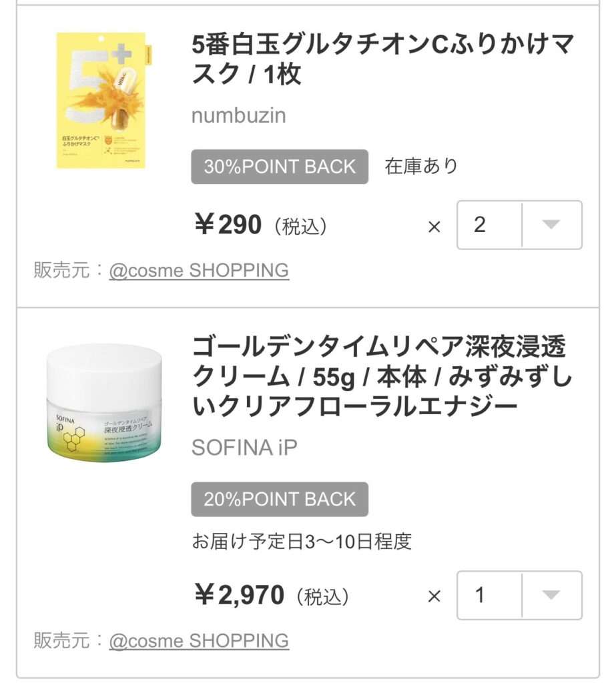Open the ゴールデンタイムリペア深夜浸透クリーム product title
The width and height of the screenshot is (616, 683).
click(382, 376)
